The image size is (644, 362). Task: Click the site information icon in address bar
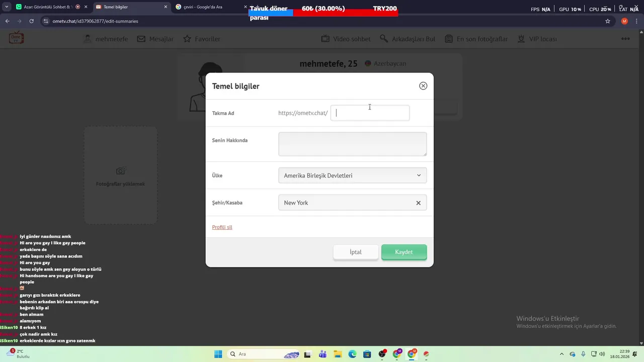coord(46,21)
